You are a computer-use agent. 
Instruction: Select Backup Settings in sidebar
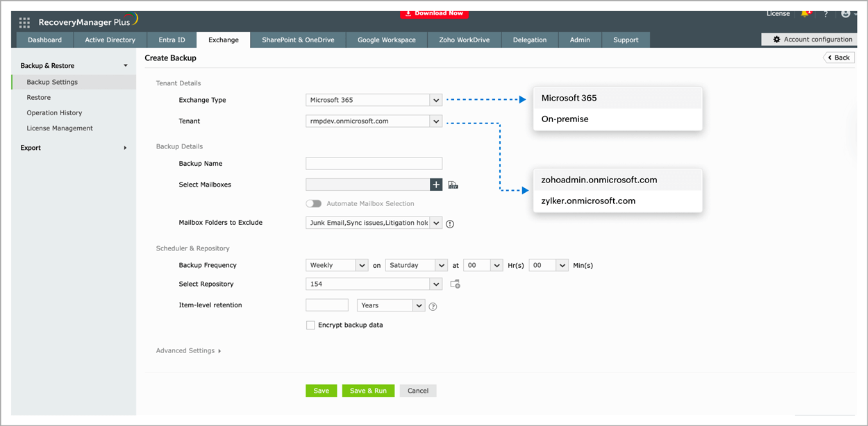[74, 82]
